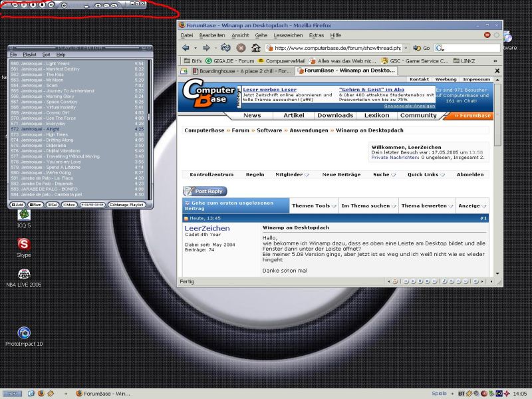Open Suche dropdown in forum navbar
This screenshot has width=532, height=399.
(384, 175)
